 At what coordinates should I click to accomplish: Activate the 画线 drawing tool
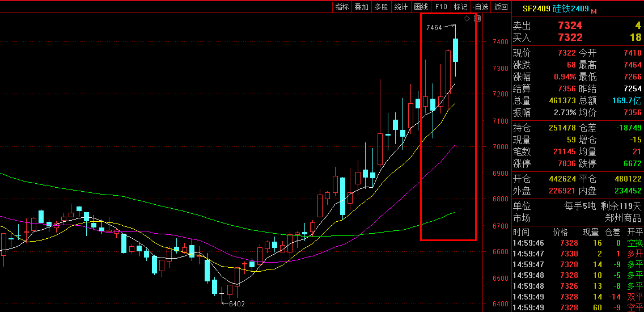421,7
